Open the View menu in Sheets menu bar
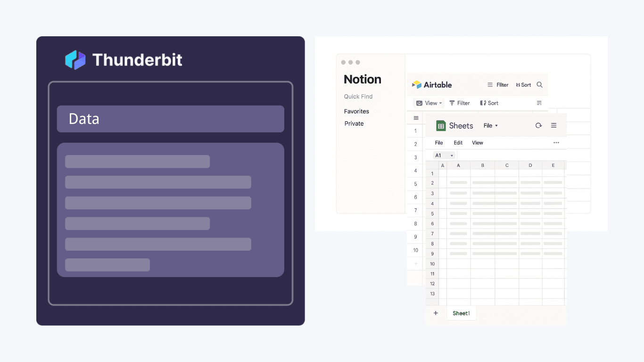Viewport: 644px width, 362px height. 478,143
